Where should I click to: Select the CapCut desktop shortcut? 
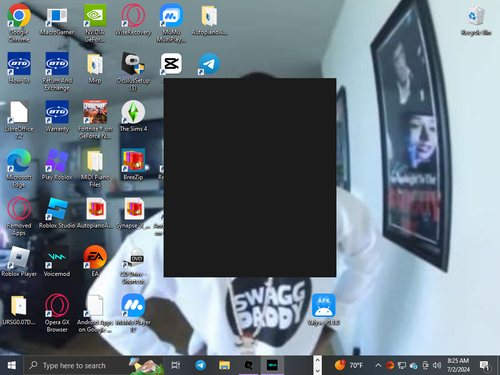coord(171,64)
